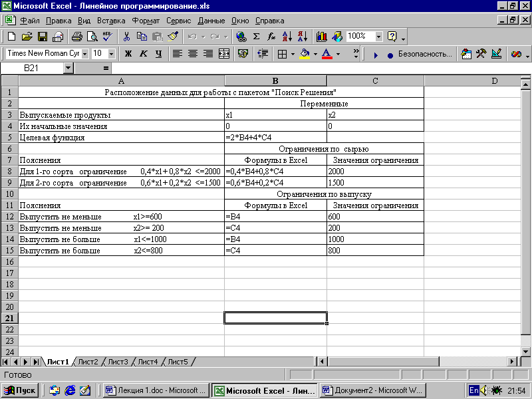Click the Безопасность... button

pos(425,54)
